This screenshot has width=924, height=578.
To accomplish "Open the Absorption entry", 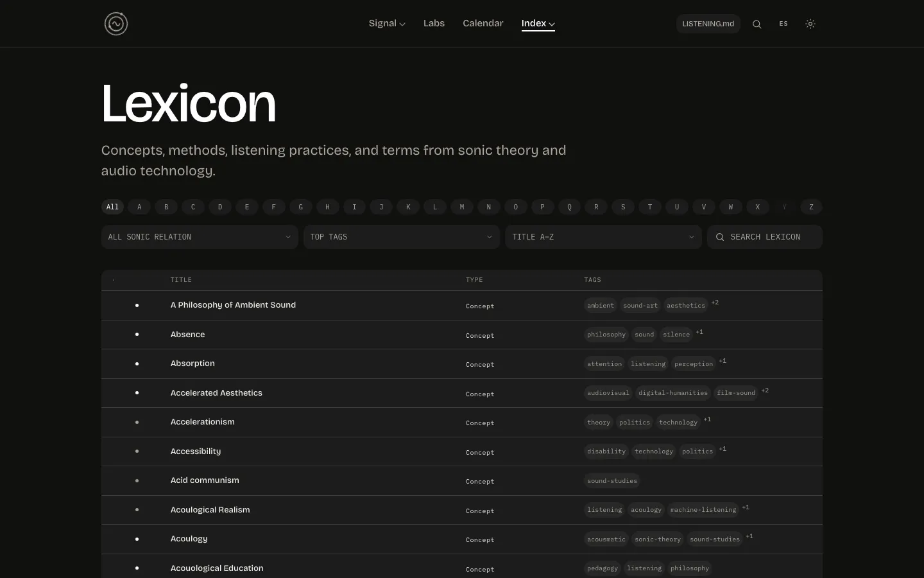I will (193, 363).
